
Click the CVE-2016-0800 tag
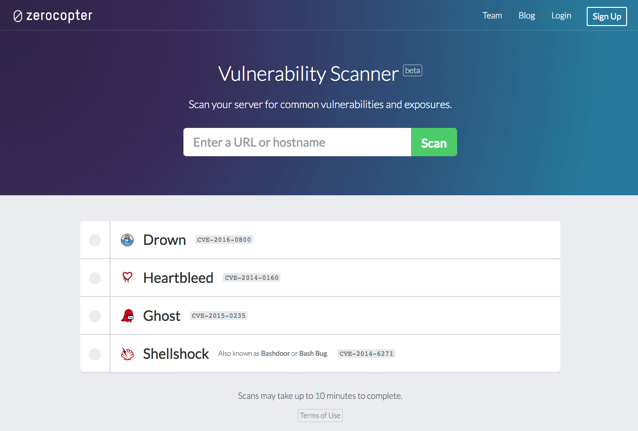pyautogui.click(x=224, y=240)
